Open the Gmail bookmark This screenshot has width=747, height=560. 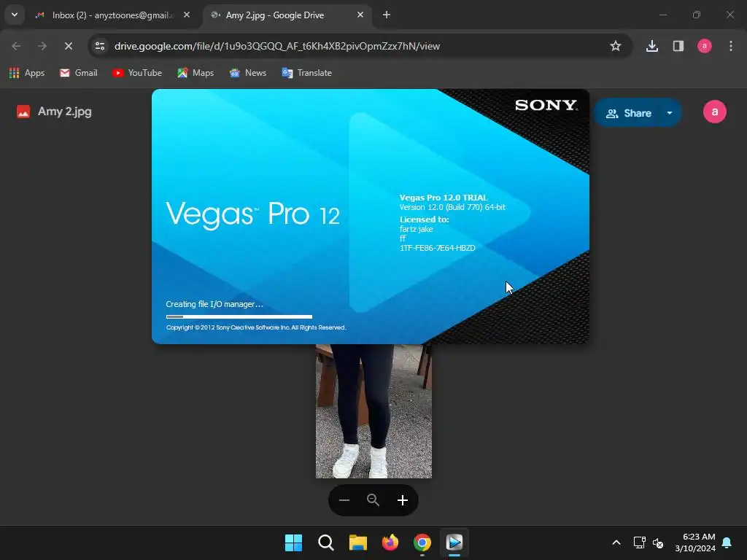point(79,73)
